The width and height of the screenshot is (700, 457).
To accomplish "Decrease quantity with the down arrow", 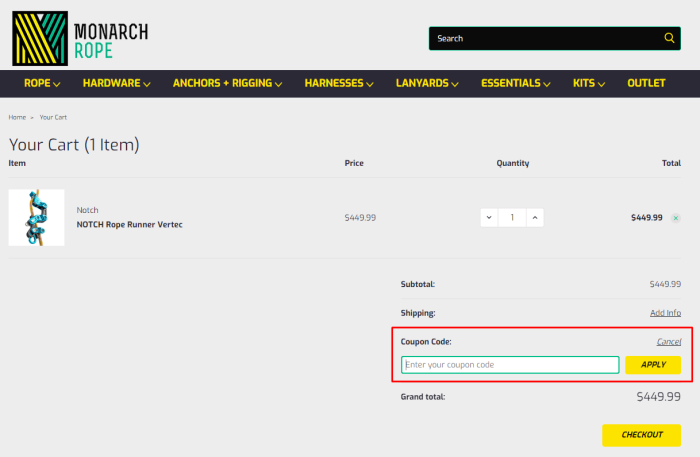I will click(489, 218).
